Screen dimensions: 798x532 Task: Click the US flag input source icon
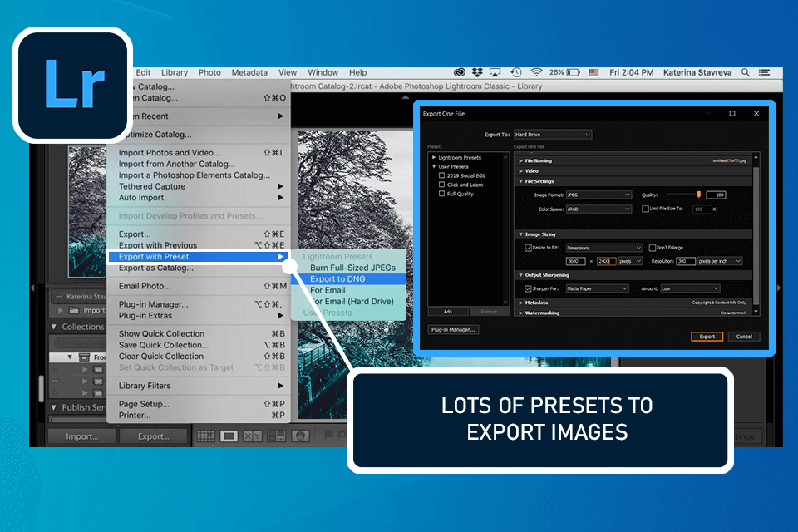coord(594,72)
